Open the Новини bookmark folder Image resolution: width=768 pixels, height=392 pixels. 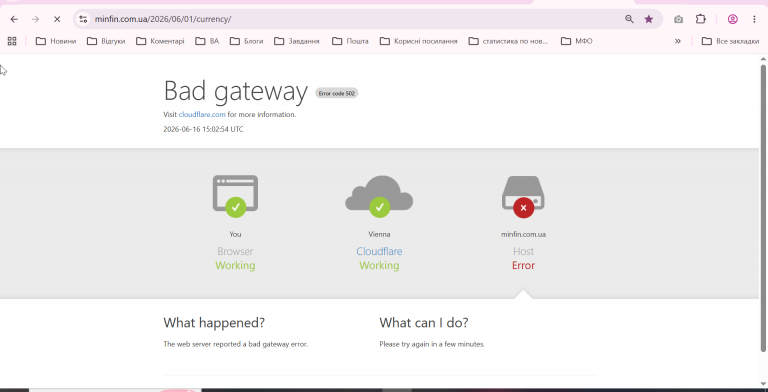coord(56,41)
